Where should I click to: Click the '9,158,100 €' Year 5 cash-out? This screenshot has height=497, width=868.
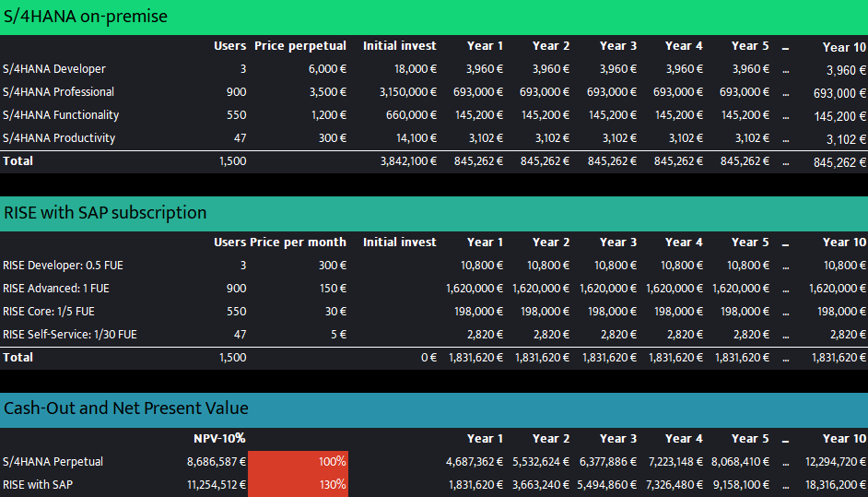[x=741, y=485]
